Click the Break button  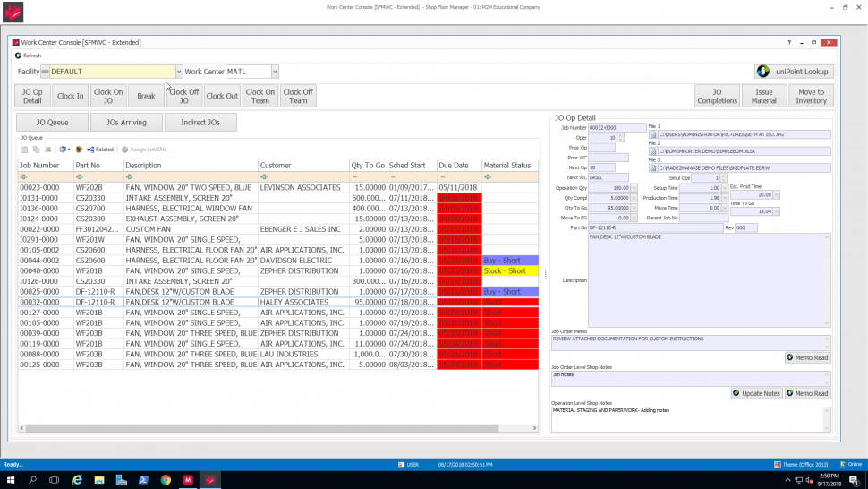pyautogui.click(x=146, y=96)
